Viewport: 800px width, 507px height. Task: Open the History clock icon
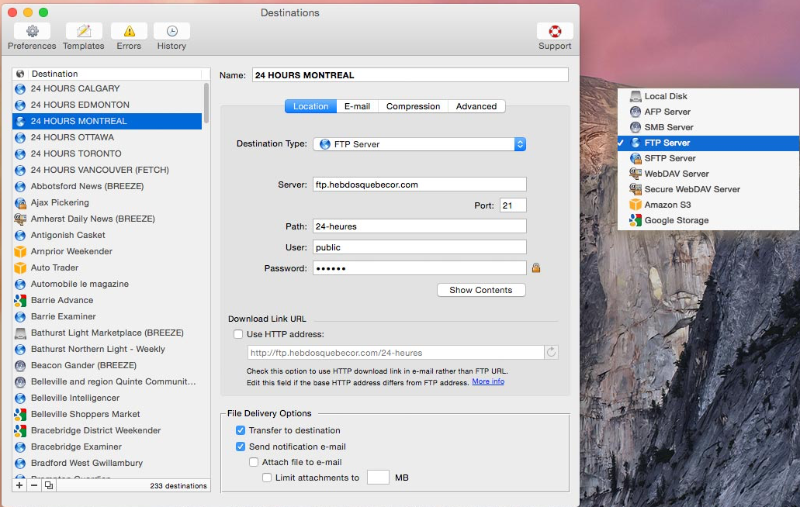click(x=171, y=31)
